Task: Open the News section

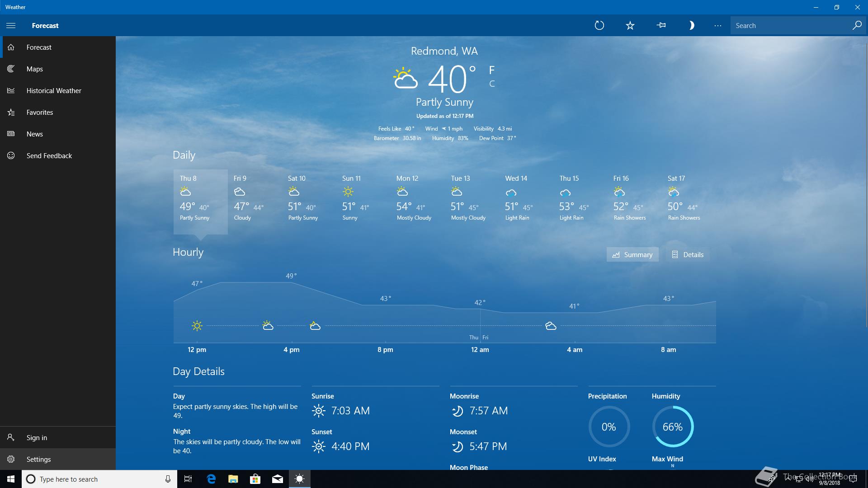Action: coord(35,134)
